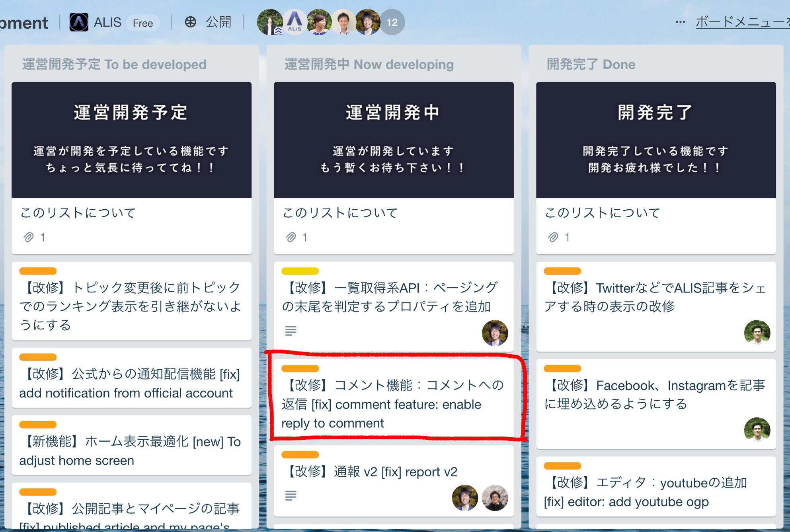Click the globe icon next to 公開

(191, 22)
